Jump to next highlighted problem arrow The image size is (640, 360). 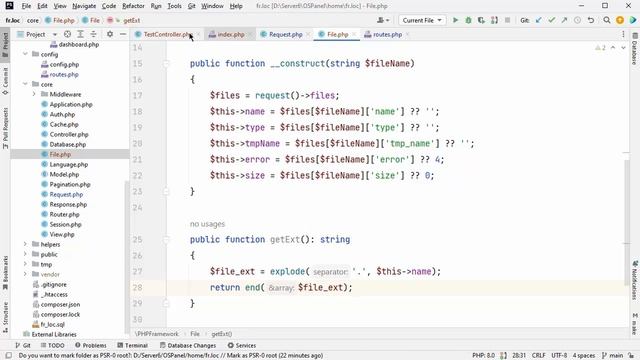pyautogui.click(x=623, y=48)
